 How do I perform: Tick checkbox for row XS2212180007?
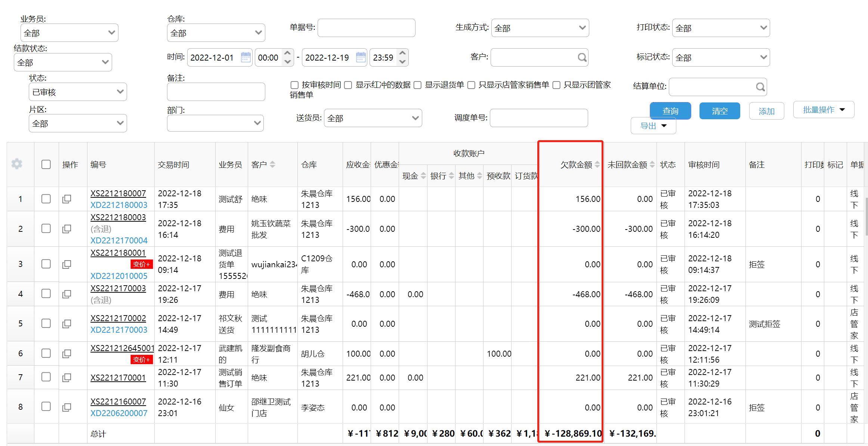[x=46, y=199]
